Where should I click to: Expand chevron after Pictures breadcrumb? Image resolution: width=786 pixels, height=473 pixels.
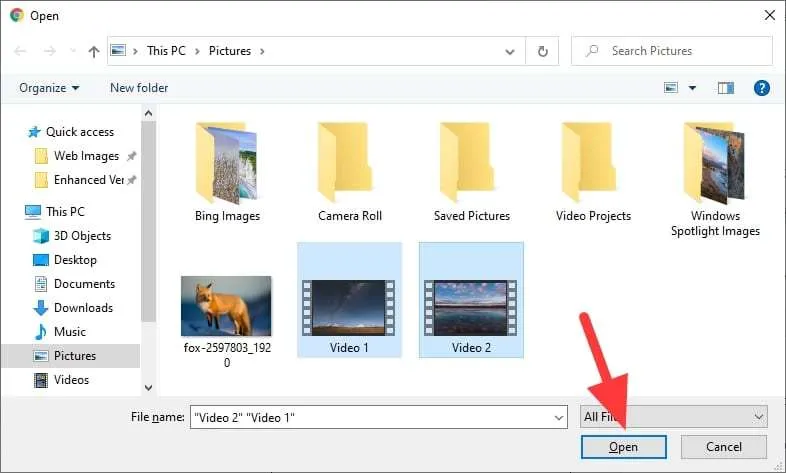pyautogui.click(x=262, y=51)
